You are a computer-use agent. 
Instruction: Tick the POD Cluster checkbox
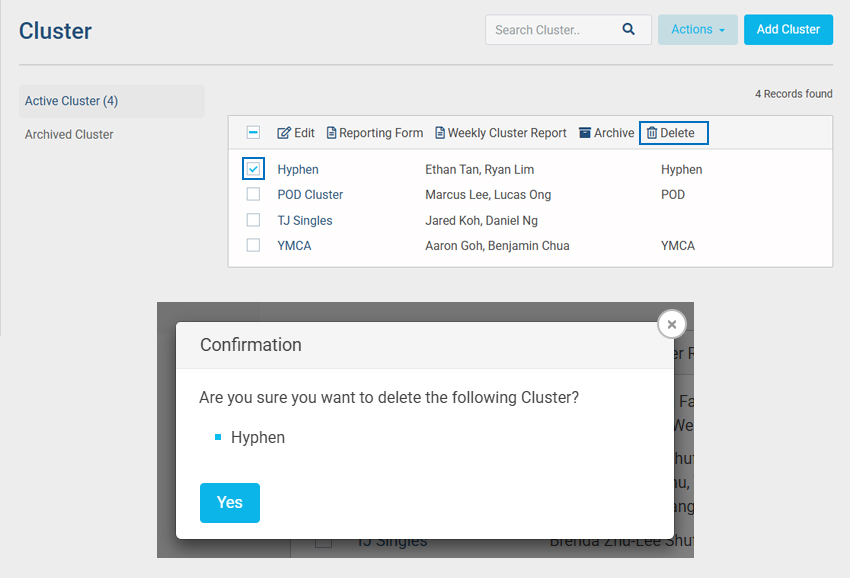click(254, 195)
